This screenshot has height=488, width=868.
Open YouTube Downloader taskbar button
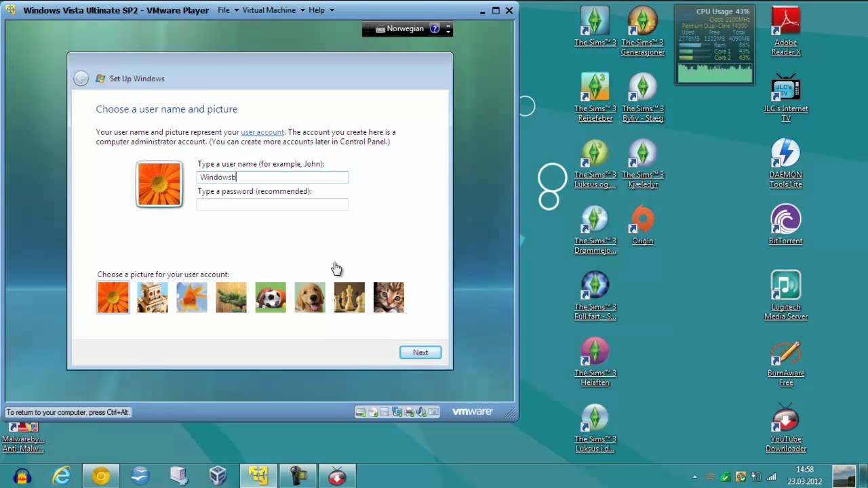tap(337, 476)
